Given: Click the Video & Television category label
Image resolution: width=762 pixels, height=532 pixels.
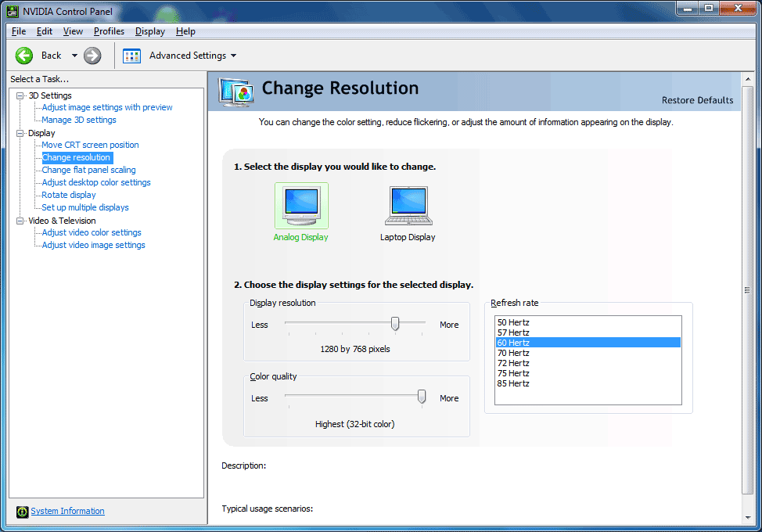Looking at the screenshot, I should tap(62, 221).
